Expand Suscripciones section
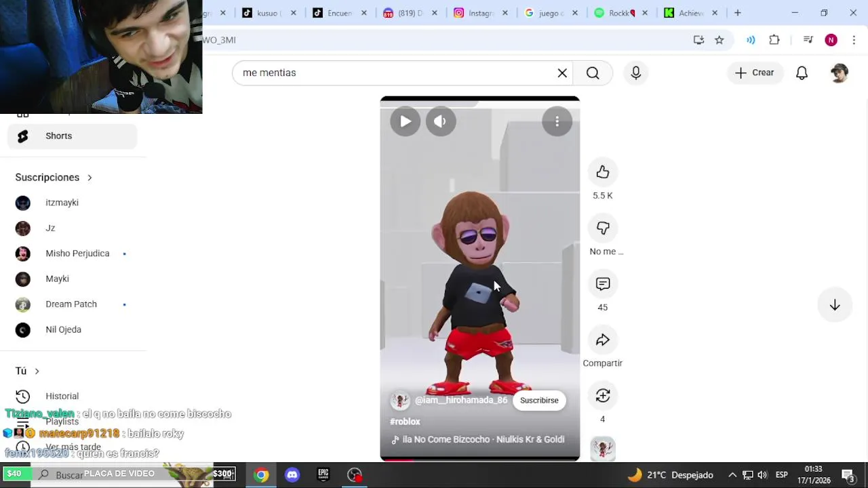This screenshot has width=868, height=488. pyautogui.click(x=54, y=178)
